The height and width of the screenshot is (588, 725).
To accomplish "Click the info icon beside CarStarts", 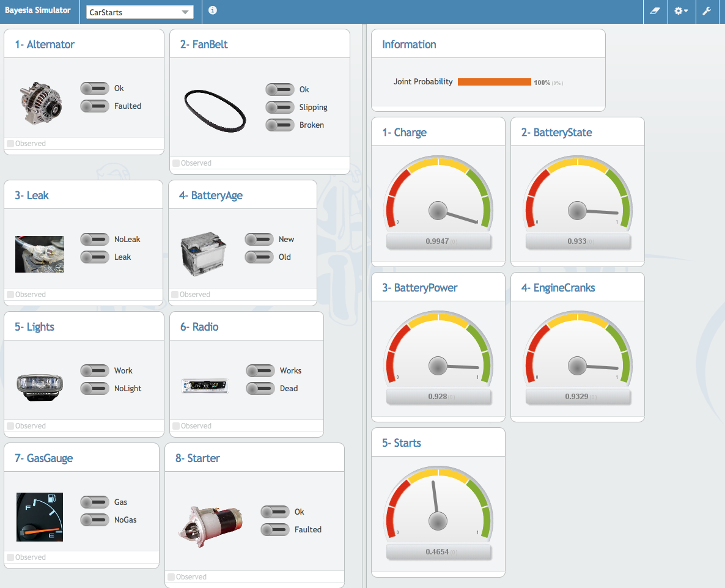I will (x=213, y=11).
